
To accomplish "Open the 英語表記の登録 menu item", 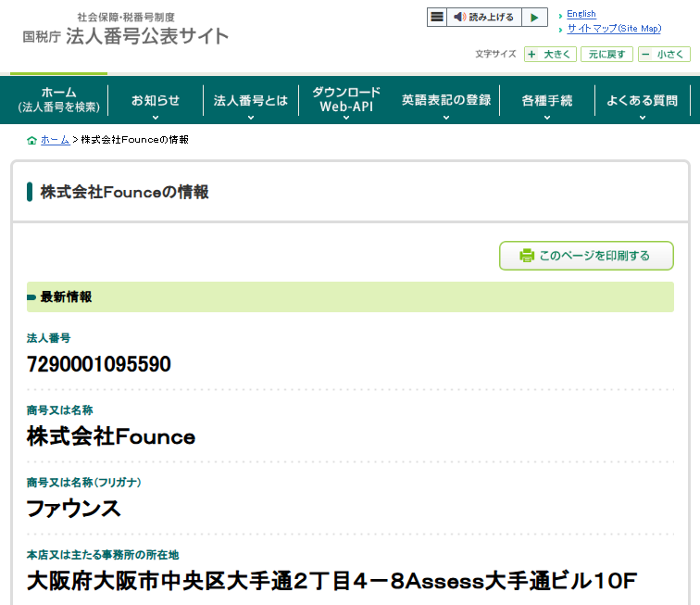I will (446, 100).
